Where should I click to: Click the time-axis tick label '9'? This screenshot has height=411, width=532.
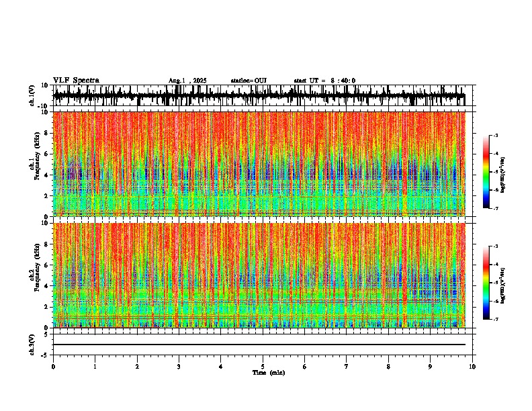pyautogui.click(x=430, y=367)
